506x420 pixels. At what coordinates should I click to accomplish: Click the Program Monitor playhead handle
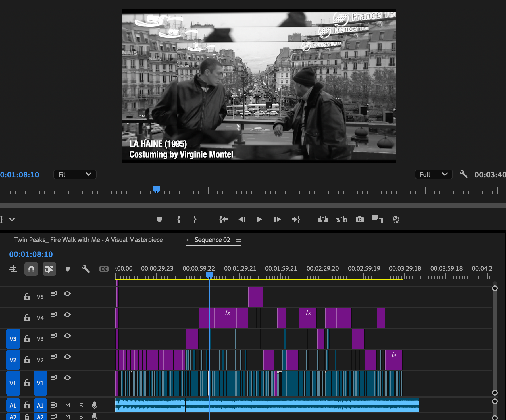pyautogui.click(x=157, y=189)
